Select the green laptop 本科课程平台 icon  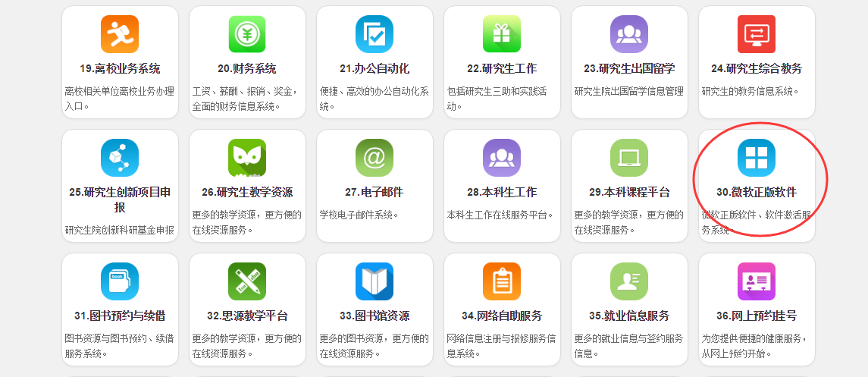[x=629, y=158]
